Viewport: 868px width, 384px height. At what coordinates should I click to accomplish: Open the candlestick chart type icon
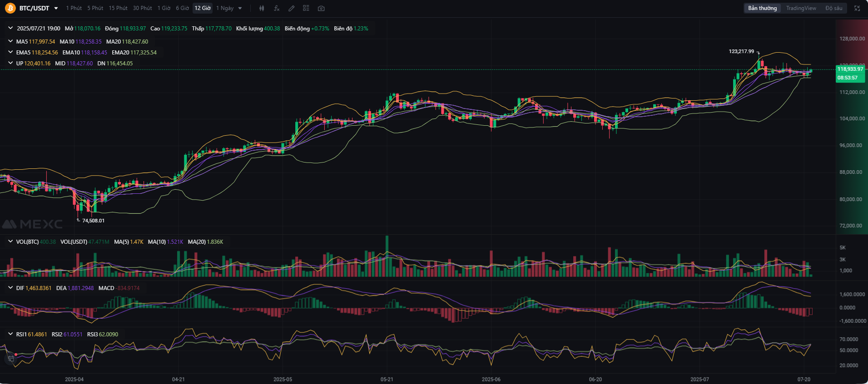tap(262, 8)
